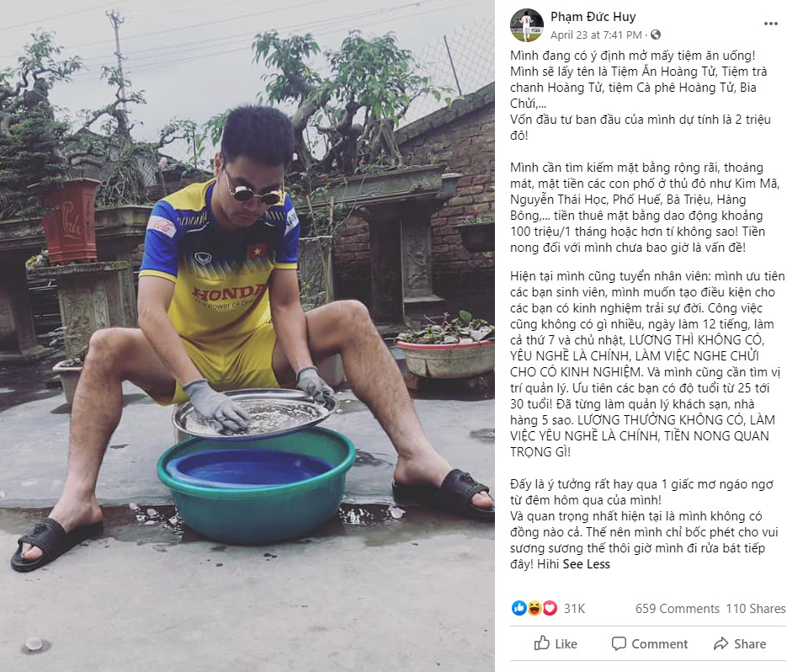The height and width of the screenshot is (672, 803).
Task: Show the 31K reactions count
Action: coord(574,609)
